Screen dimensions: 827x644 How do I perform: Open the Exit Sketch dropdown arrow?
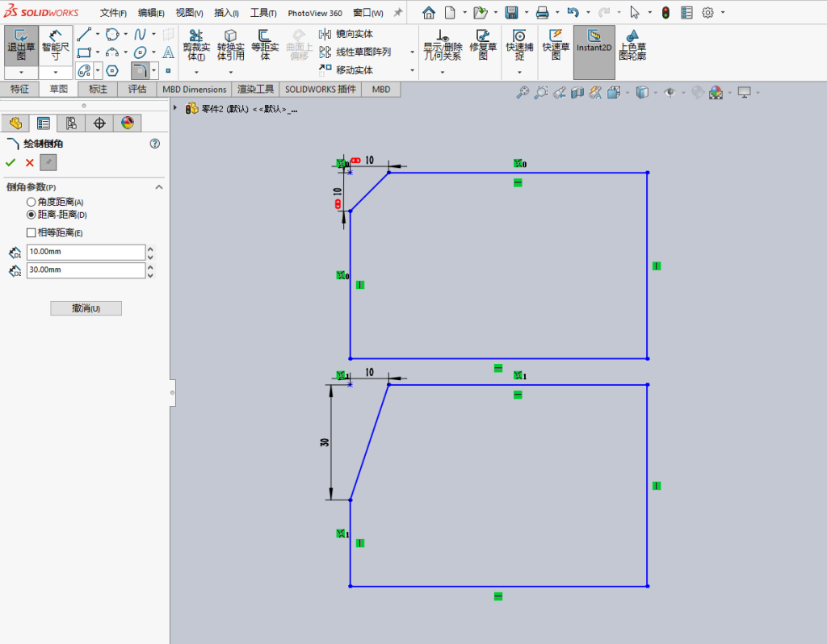(21, 72)
